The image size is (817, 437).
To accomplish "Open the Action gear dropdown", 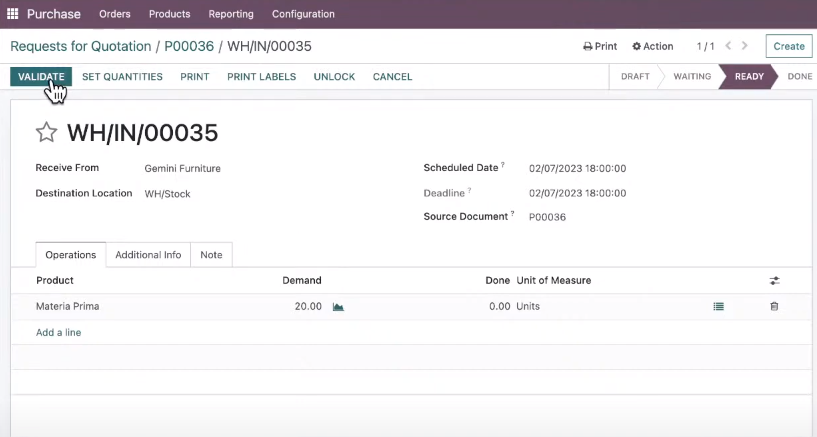I will [652, 46].
